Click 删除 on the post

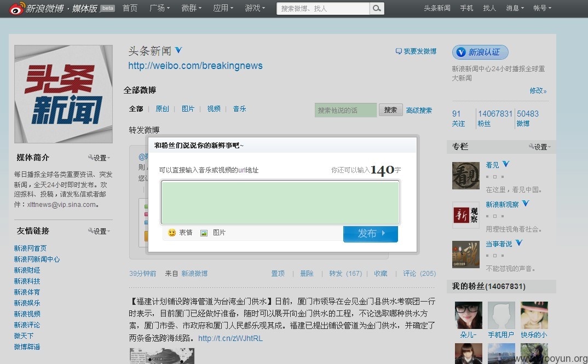click(307, 273)
